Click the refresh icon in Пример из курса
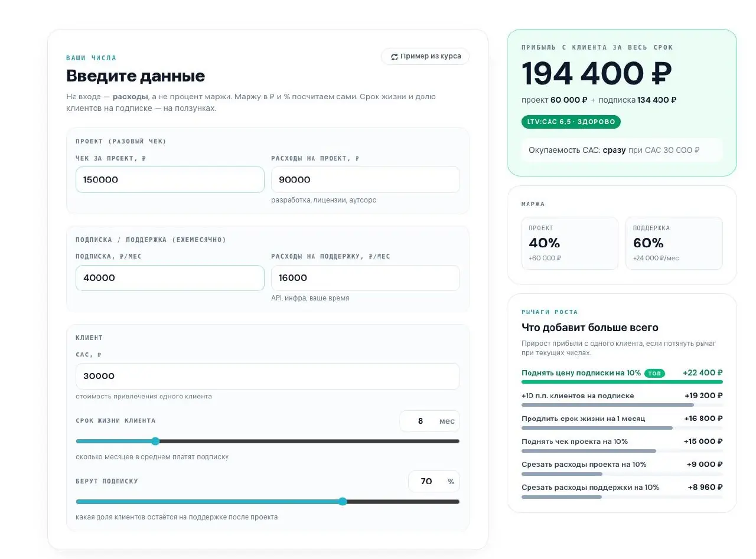756x559 pixels. pos(394,57)
